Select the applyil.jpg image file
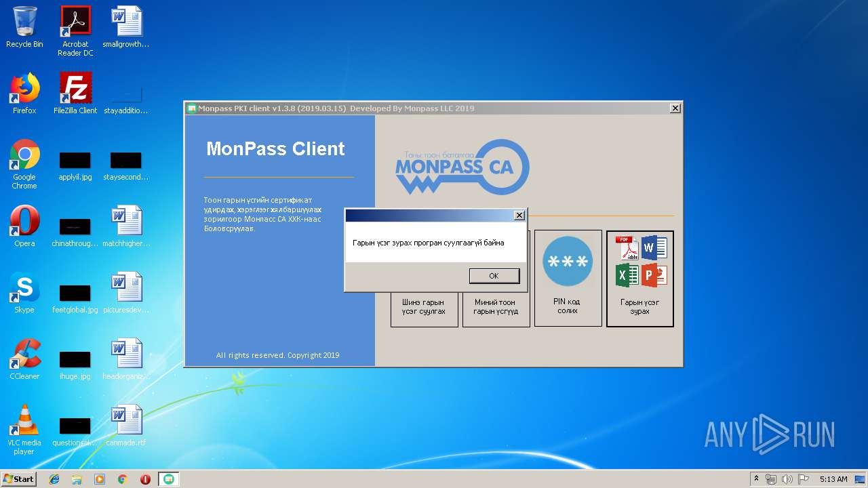 [75, 167]
